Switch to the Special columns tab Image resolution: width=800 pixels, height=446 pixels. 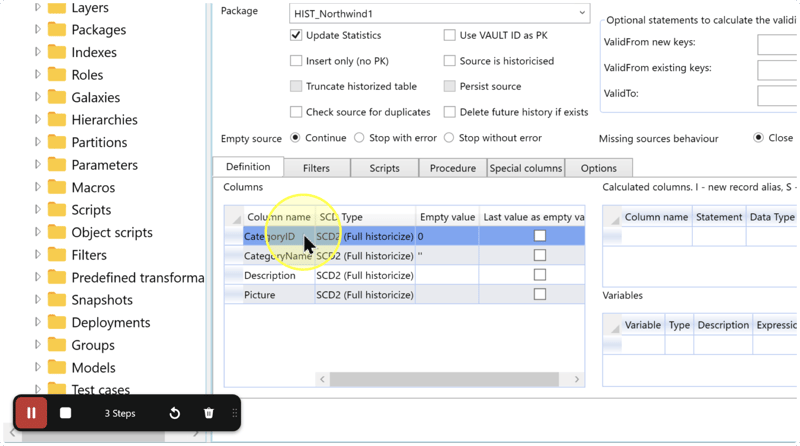click(x=526, y=168)
